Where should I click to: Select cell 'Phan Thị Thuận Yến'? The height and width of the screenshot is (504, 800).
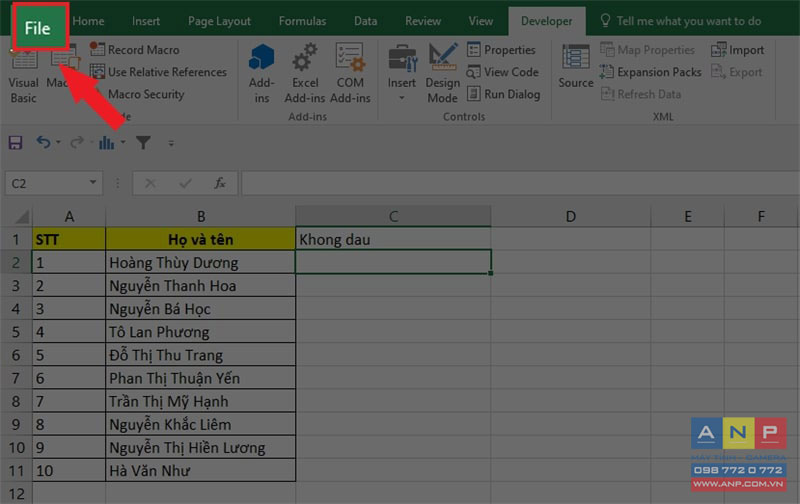point(201,378)
